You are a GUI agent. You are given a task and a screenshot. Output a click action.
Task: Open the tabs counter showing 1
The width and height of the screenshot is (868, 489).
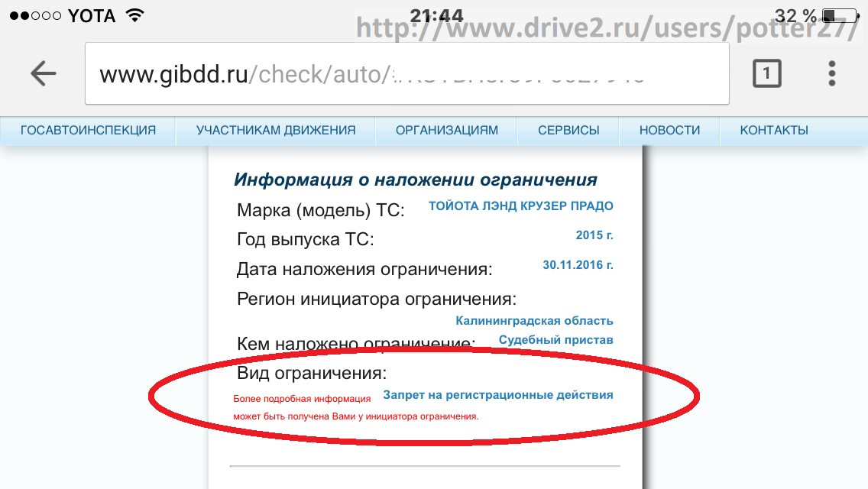(x=766, y=73)
